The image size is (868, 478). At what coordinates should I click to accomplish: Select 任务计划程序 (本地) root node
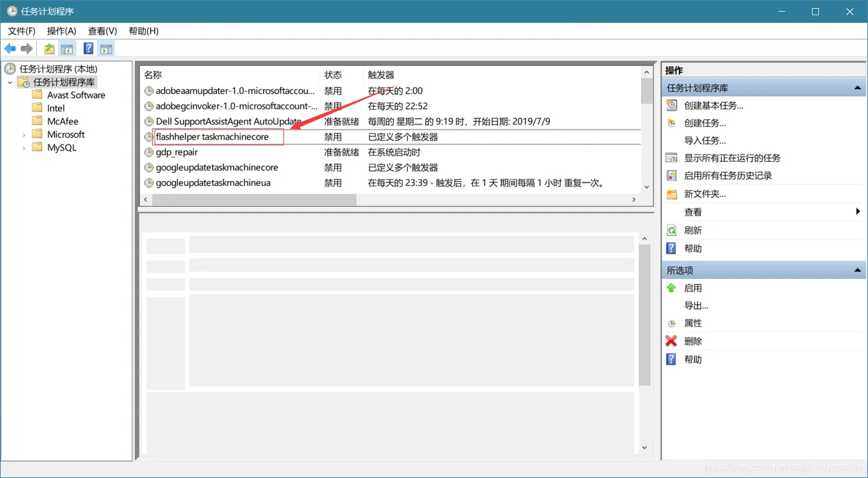click(58, 69)
